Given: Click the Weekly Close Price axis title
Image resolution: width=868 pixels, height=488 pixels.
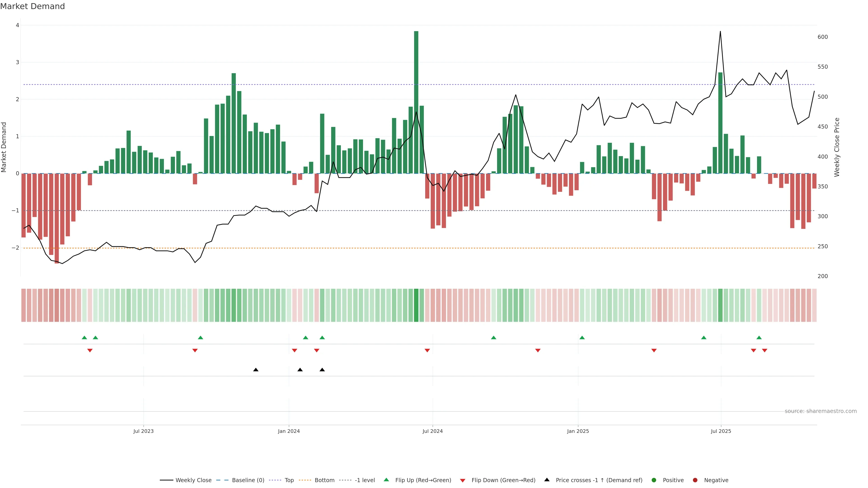Looking at the screenshot, I should tap(837, 147).
